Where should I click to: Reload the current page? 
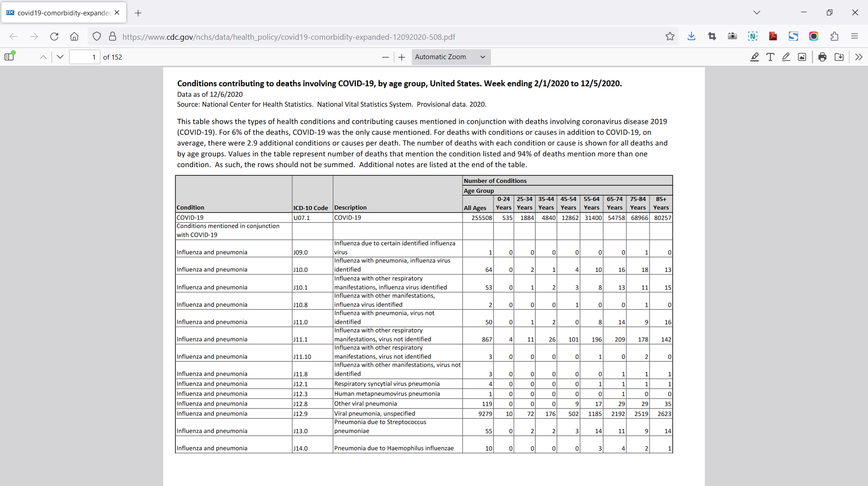pos(54,37)
